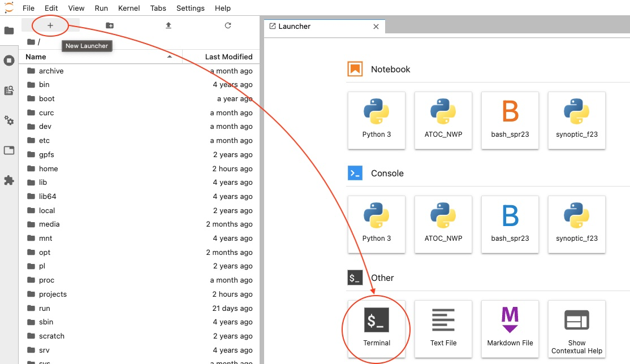Select the mnt folder
This screenshot has height=364, width=630.
[x=140, y=238]
